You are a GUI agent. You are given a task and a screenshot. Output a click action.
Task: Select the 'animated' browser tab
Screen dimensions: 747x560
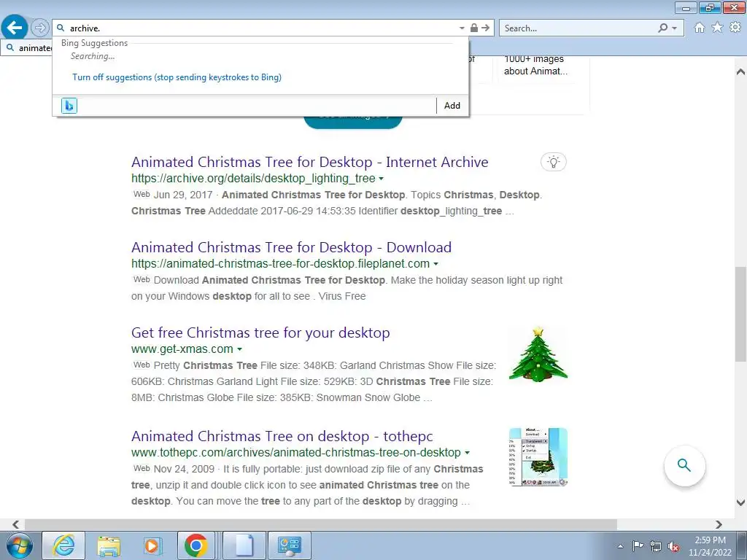tap(28, 48)
